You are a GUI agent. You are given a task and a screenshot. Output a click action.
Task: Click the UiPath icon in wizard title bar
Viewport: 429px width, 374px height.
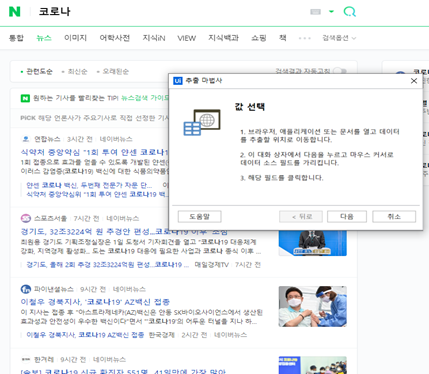click(x=178, y=81)
